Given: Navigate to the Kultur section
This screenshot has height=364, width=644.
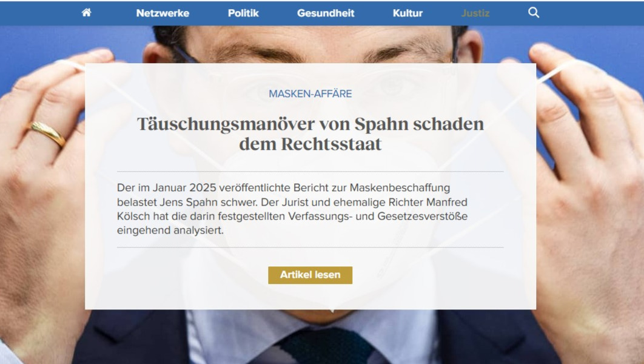Looking at the screenshot, I should [408, 13].
